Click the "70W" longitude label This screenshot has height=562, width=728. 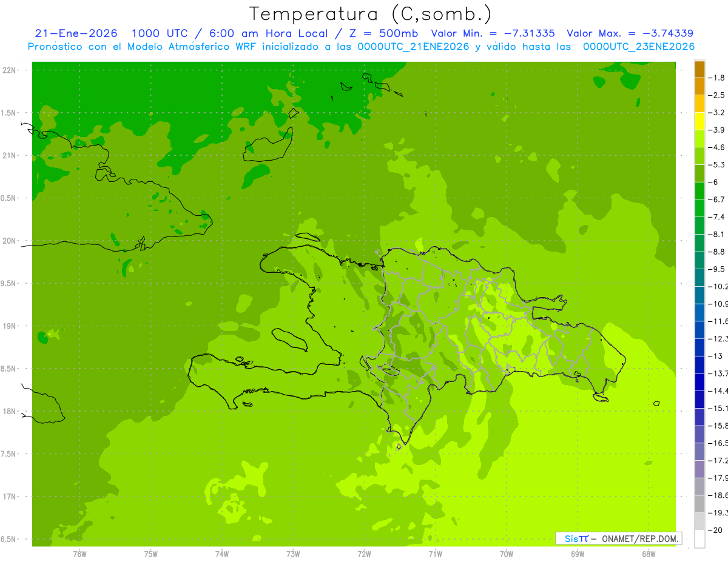(506, 554)
